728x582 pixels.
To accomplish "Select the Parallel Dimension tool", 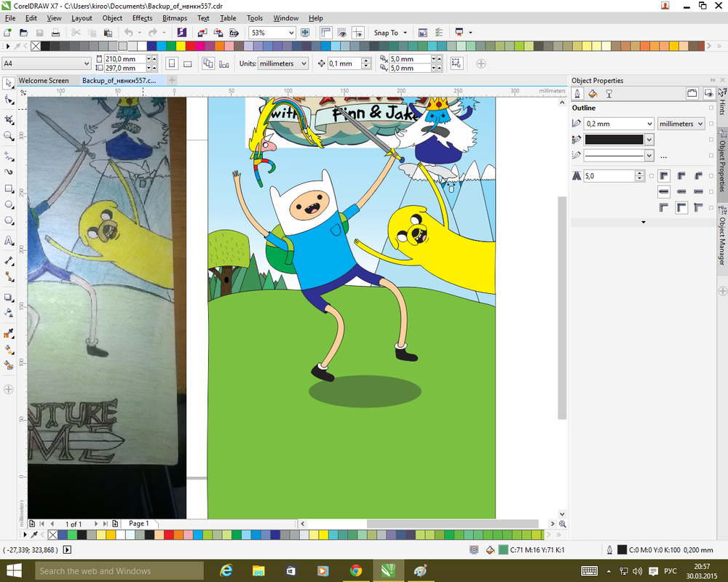I will (x=8, y=261).
